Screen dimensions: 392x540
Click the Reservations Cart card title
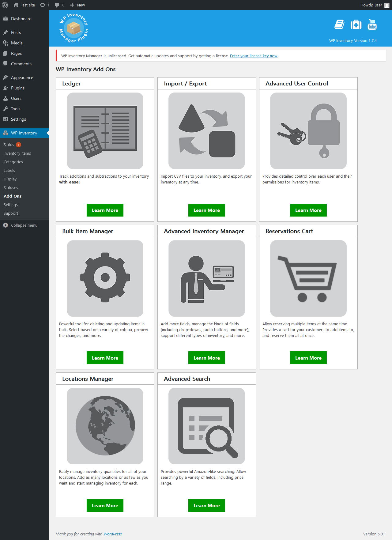[289, 231]
